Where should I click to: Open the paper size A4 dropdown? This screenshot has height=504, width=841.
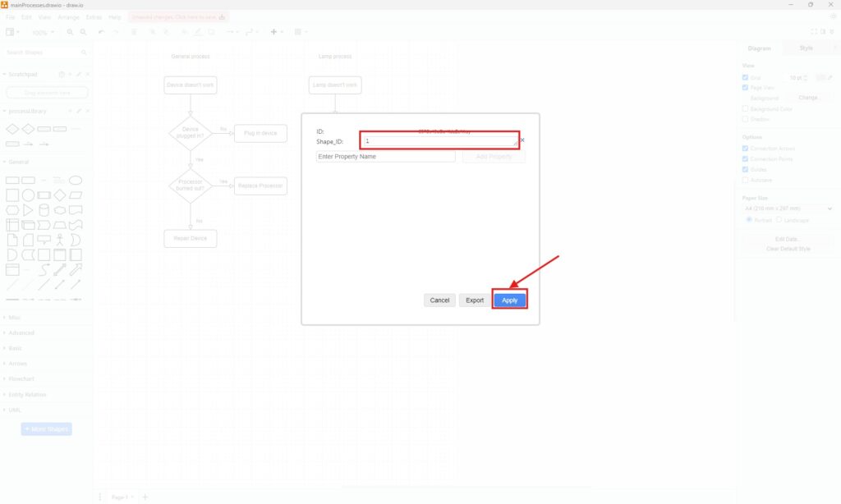point(788,208)
